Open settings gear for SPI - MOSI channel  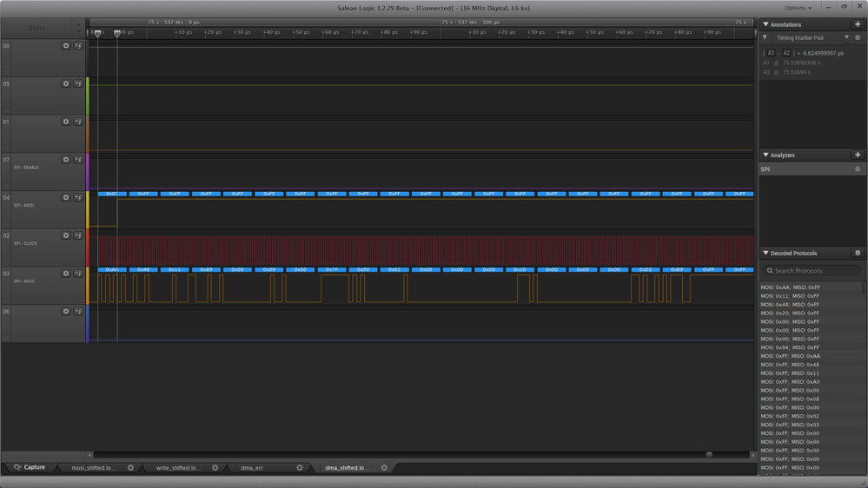click(x=66, y=197)
